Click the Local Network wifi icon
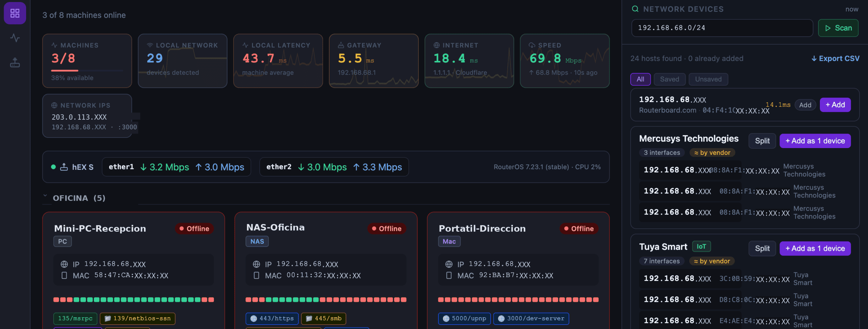This screenshot has height=329, width=868. point(150,45)
